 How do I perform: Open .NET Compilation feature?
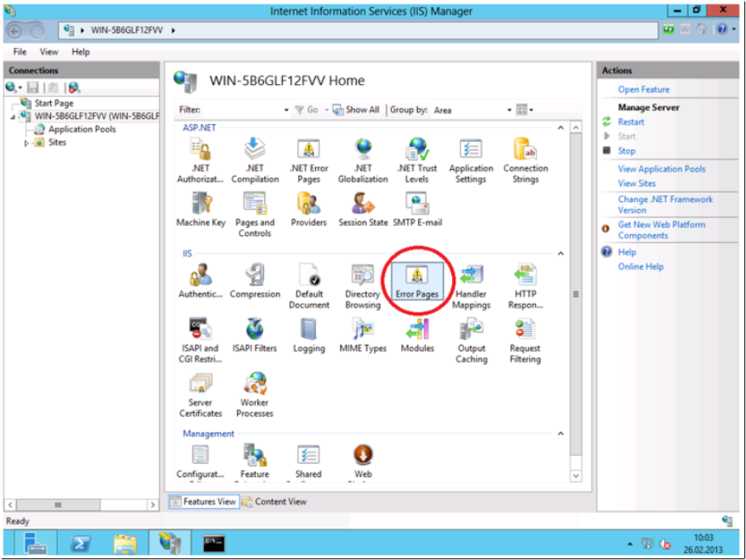[x=254, y=160]
